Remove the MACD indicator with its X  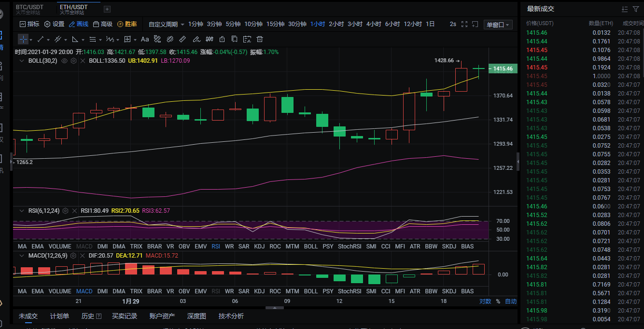pos(83,256)
